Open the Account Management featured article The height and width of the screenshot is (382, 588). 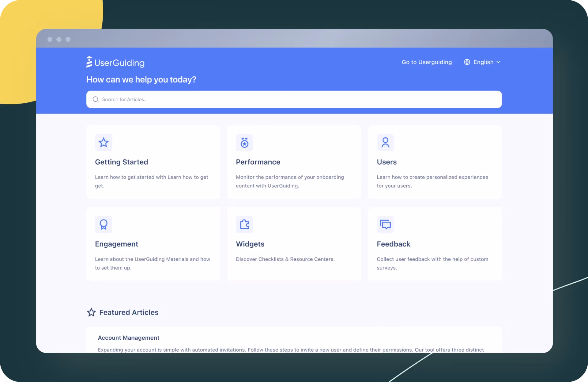pyautogui.click(x=128, y=338)
